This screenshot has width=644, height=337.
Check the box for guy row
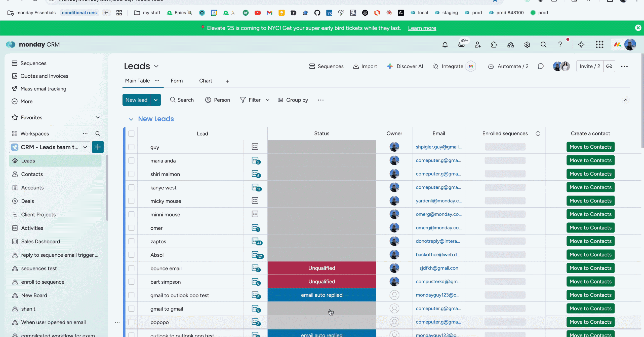(131, 147)
